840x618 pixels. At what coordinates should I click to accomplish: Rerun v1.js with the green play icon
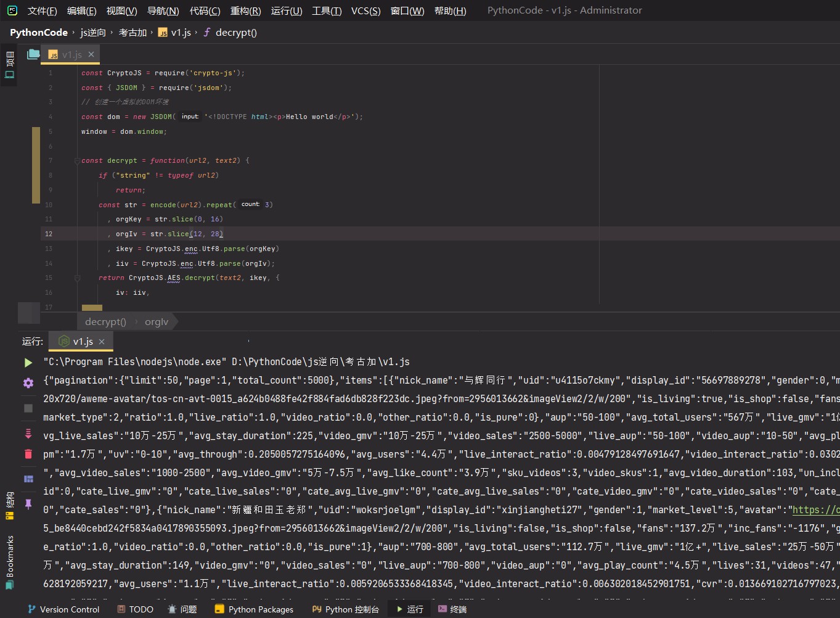(x=28, y=362)
